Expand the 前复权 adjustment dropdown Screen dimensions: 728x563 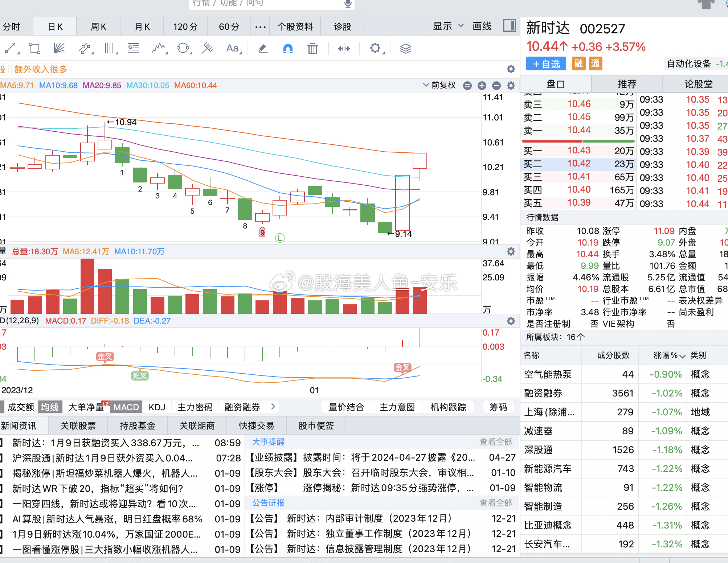(x=439, y=85)
